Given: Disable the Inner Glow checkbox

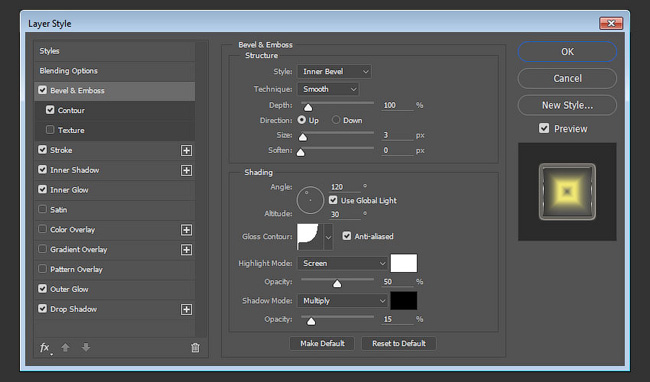Looking at the screenshot, I should point(42,189).
